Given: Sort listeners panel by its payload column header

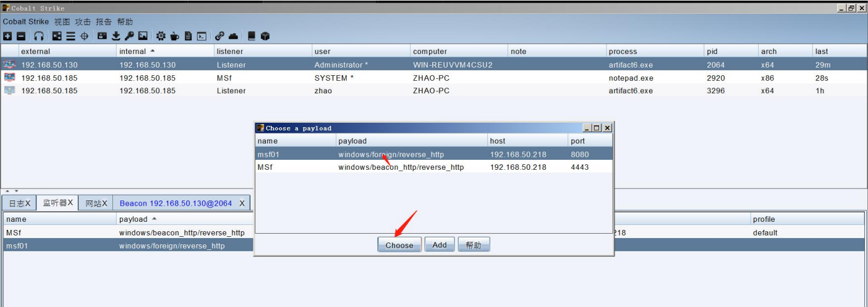Looking at the screenshot, I should point(186,219).
